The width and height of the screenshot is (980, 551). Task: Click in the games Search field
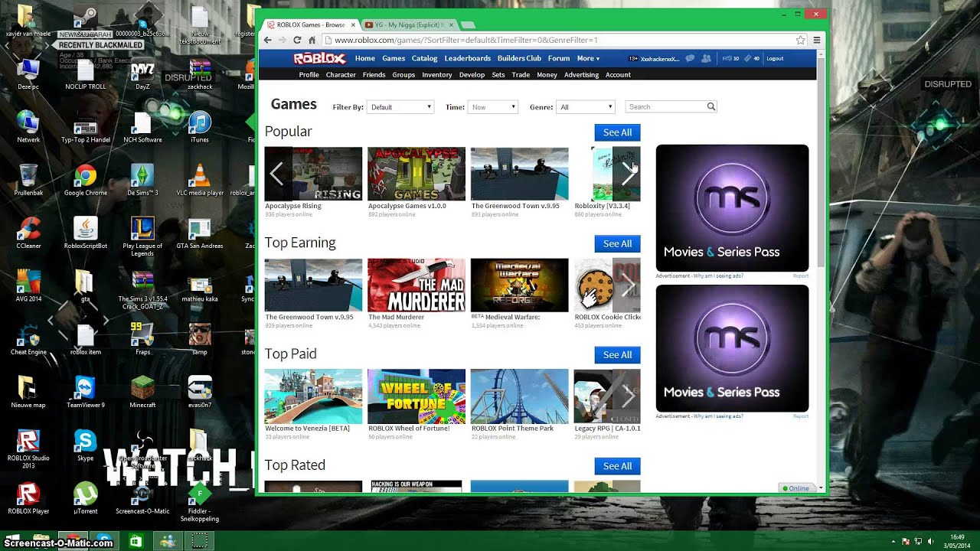[x=665, y=107]
